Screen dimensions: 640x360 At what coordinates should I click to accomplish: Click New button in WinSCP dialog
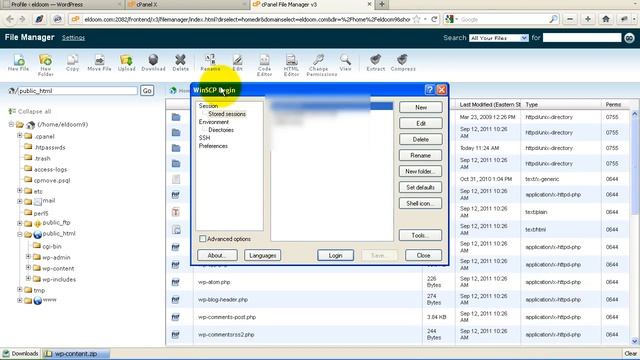[420, 107]
